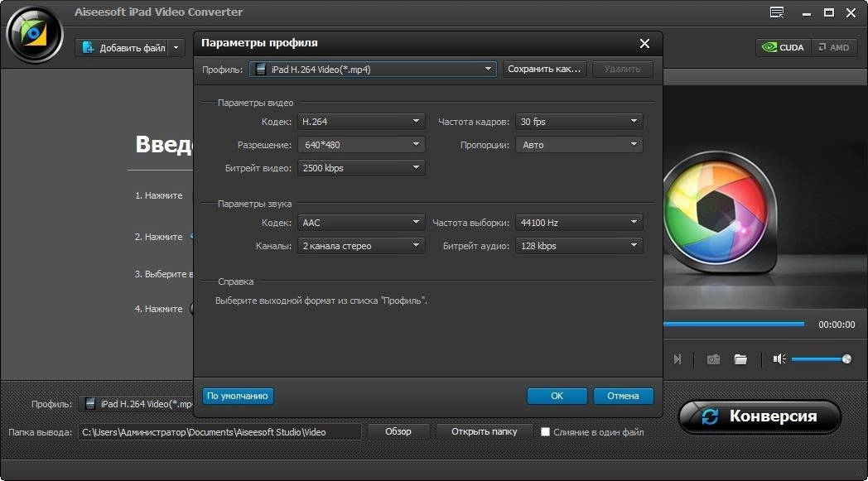Start conversion with Конверсия button
The image size is (868, 481).
(x=759, y=416)
